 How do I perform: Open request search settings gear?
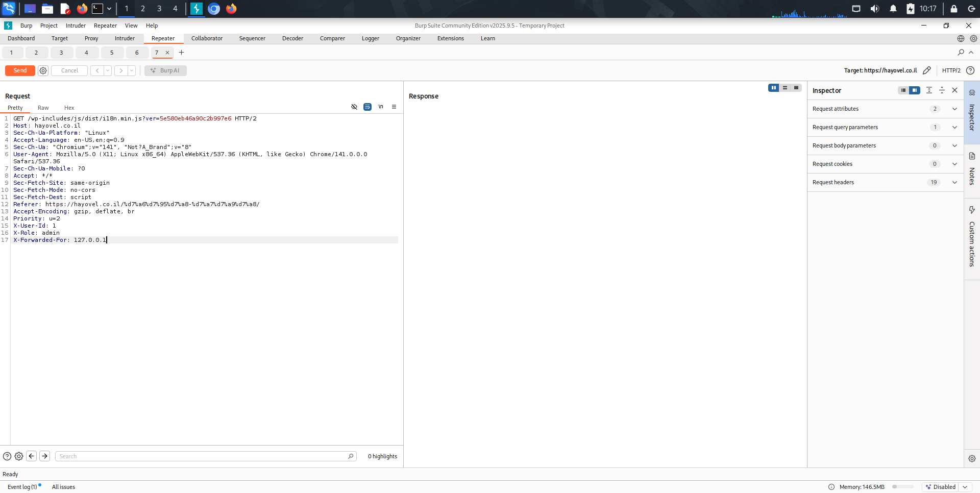19,456
